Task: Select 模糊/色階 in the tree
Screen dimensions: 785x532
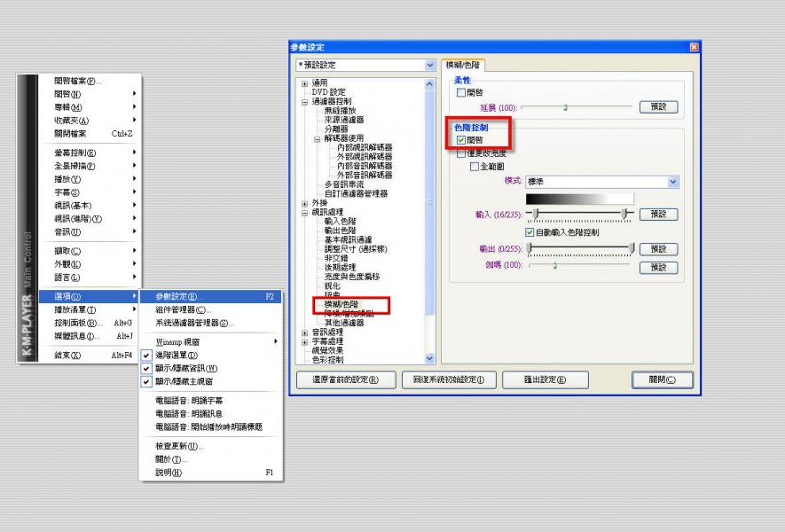Action: 341,304
